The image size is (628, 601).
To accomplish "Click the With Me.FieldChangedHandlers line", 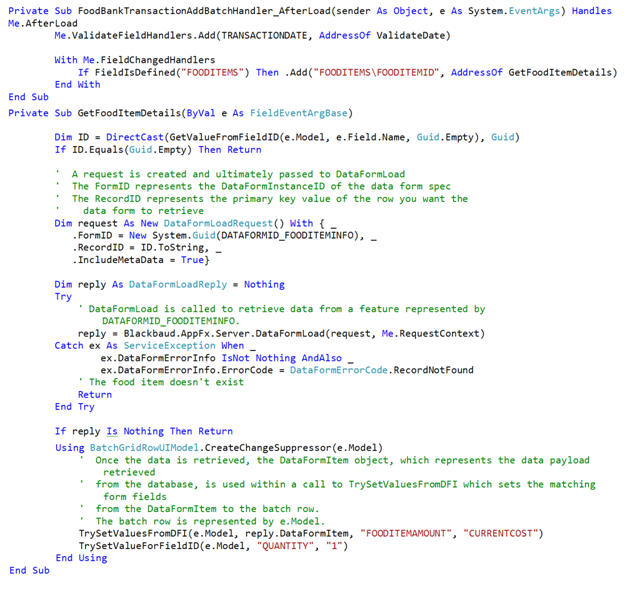I will point(135,60).
